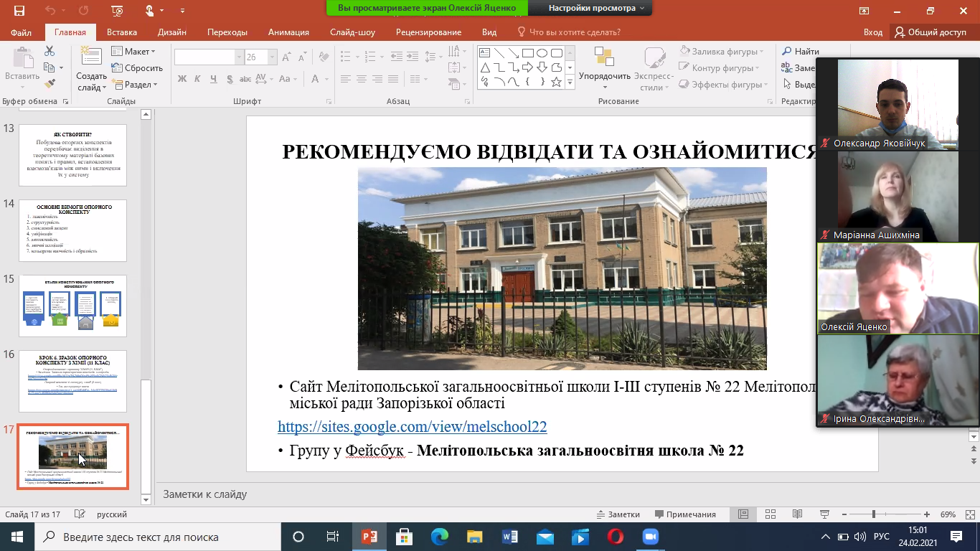Open Slide Sorter view in status bar
Image resolution: width=980 pixels, height=551 pixels.
[770, 514]
